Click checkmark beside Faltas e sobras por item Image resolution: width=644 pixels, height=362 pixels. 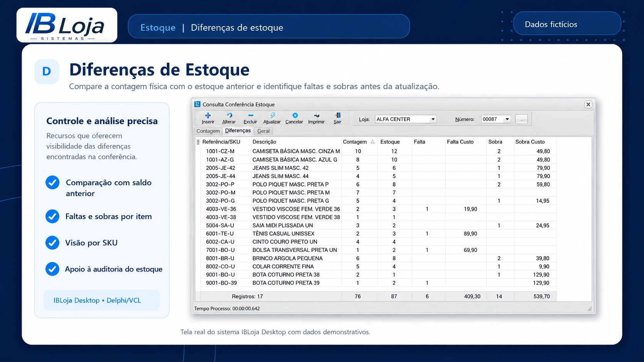tap(52, 216)
